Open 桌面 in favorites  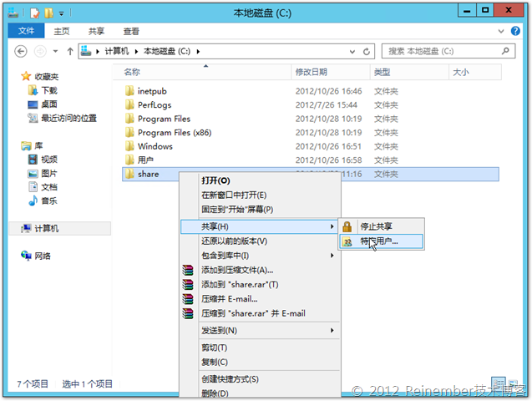tap(49, 104)
